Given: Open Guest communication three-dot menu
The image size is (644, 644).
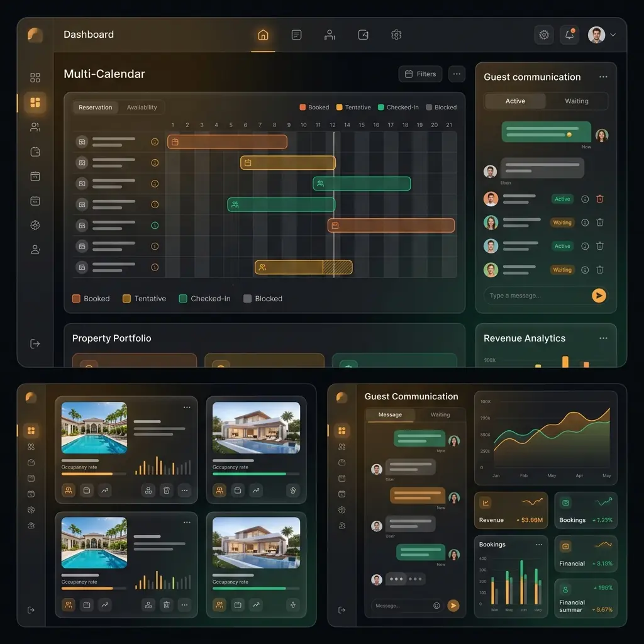Looking at the screenshot, I should (603, 77).
